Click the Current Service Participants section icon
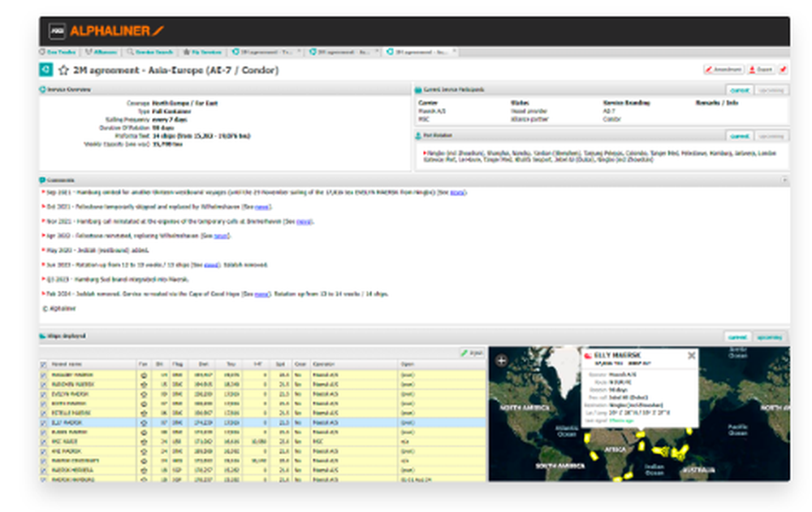 [x=418, y=89]
